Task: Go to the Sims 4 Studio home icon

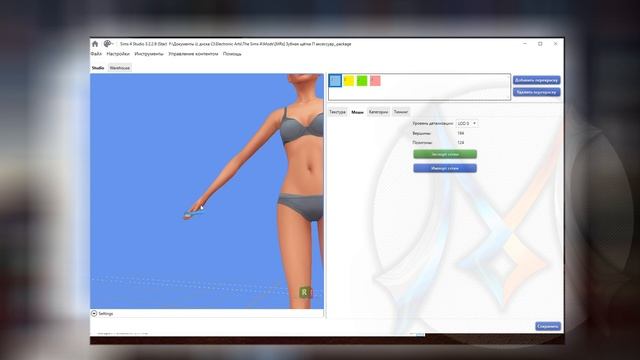Action: pyautogui.click(x=95, y=44)
